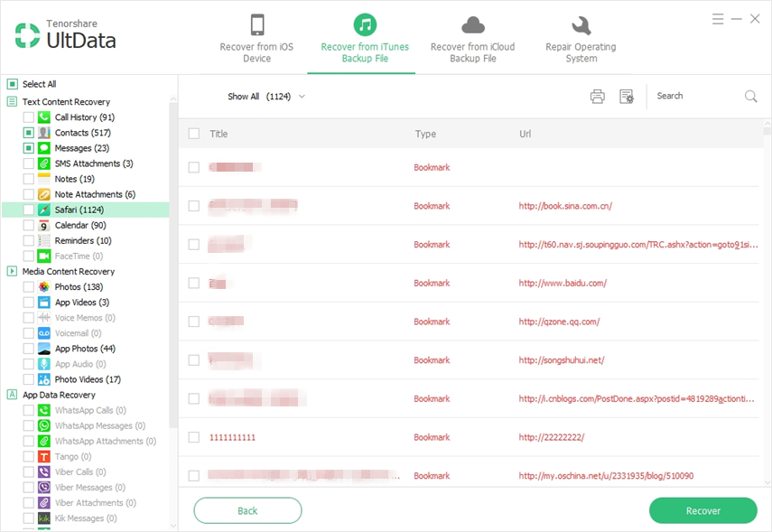The image size is (772, 532).
Task: Click the Reminders list icon
Action: point(44,240)
